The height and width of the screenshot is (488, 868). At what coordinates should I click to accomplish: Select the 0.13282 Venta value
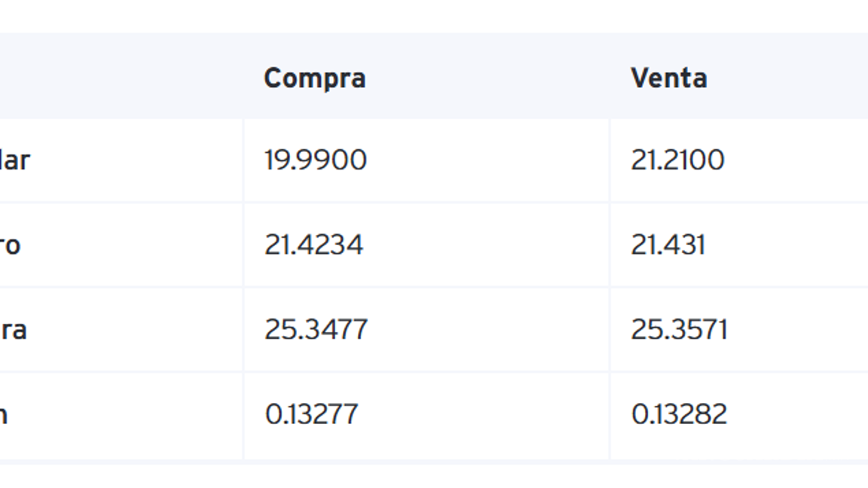pyautogui.click(x=679, y=414)
